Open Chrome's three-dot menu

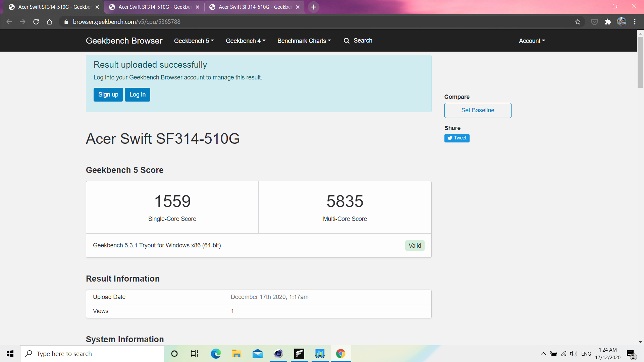pyautogui.click(x=635, y=22)
